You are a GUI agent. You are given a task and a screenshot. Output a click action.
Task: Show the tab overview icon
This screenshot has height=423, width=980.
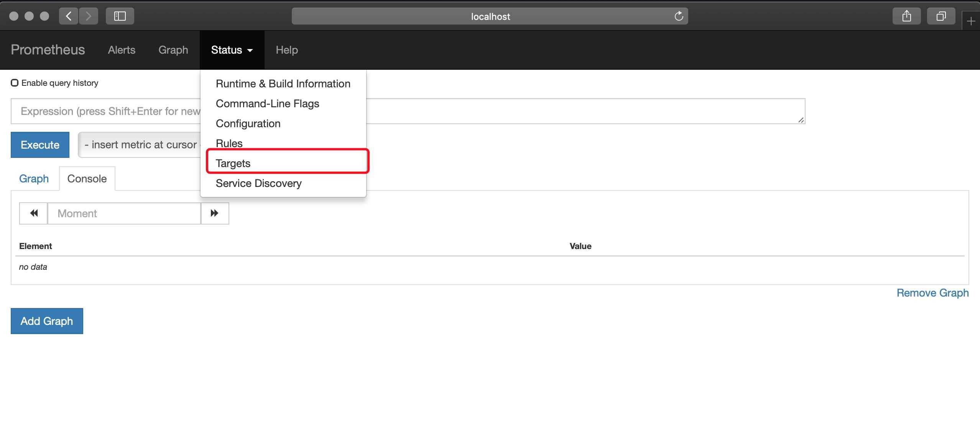[941, 16]
